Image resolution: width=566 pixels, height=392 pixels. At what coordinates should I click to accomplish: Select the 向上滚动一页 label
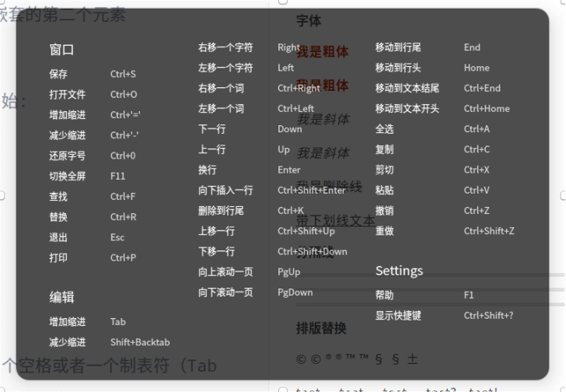click(x=225, y=271)
